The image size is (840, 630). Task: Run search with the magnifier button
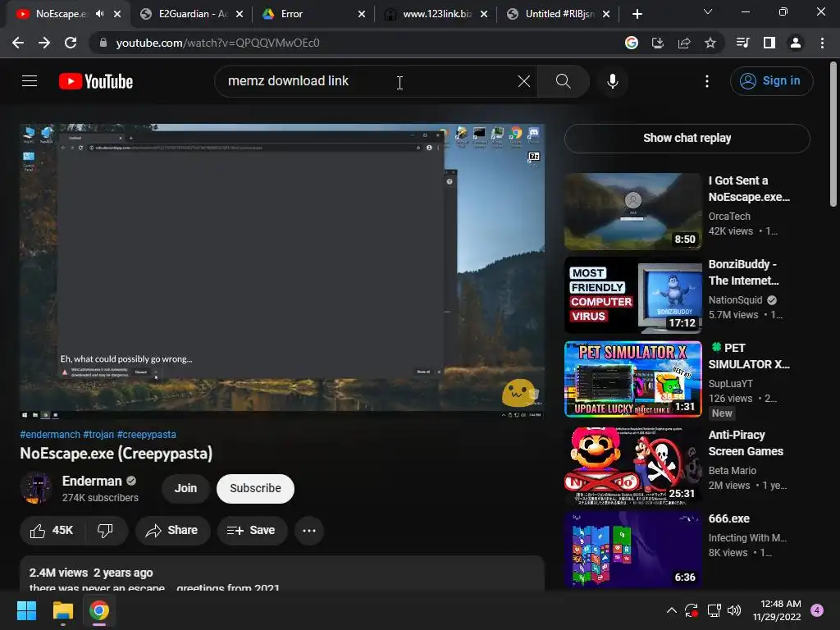(x=563, y=81)
